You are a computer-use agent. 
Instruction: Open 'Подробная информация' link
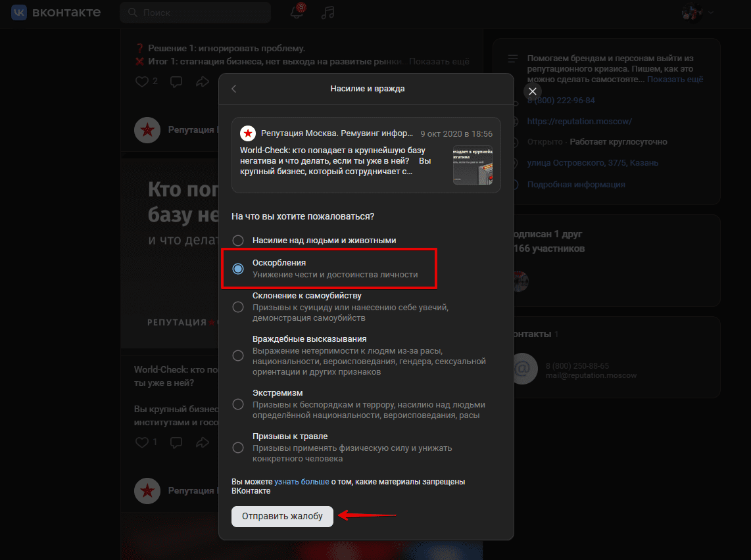coord(575,185)
